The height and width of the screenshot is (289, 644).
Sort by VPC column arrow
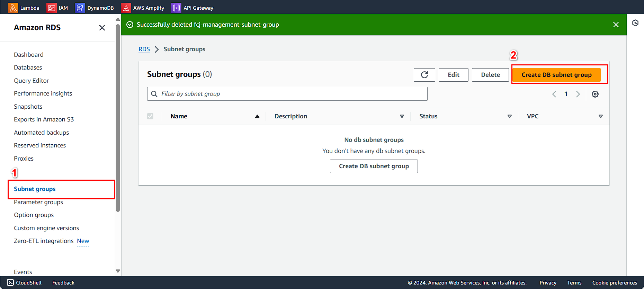[x=600, y=117]
